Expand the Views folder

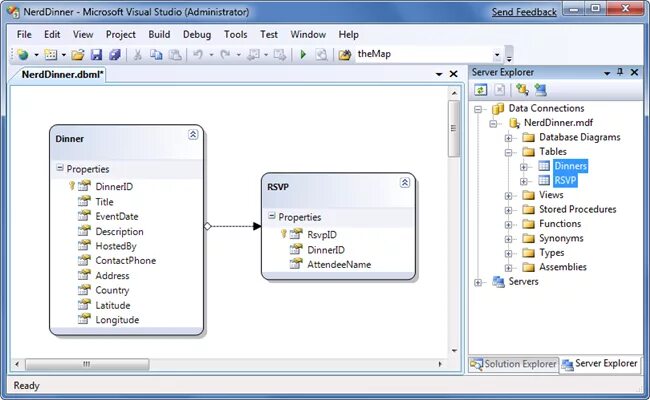point(508,196)
